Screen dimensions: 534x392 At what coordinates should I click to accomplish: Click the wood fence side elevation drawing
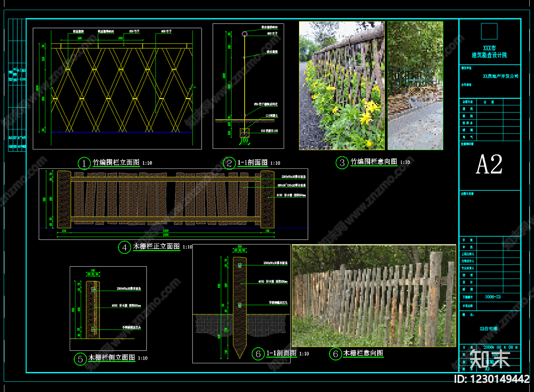click(108, 309)
